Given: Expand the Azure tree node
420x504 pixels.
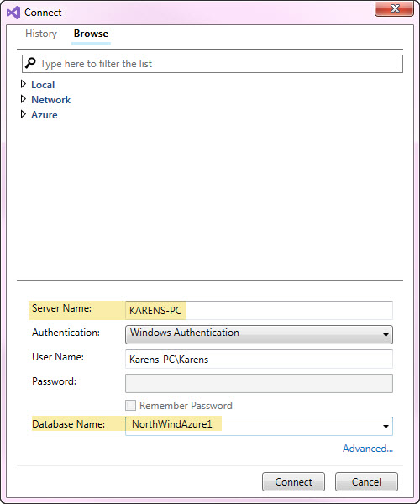Looking at the screenshot, I should pyautogui.click(x=24, y=114).
